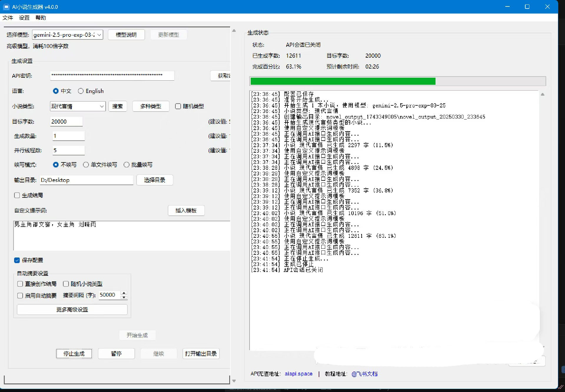565x392 pixels.
Task: Click the 高级模型，消耗100倍字数 note
Action: (x=37, y=46)
